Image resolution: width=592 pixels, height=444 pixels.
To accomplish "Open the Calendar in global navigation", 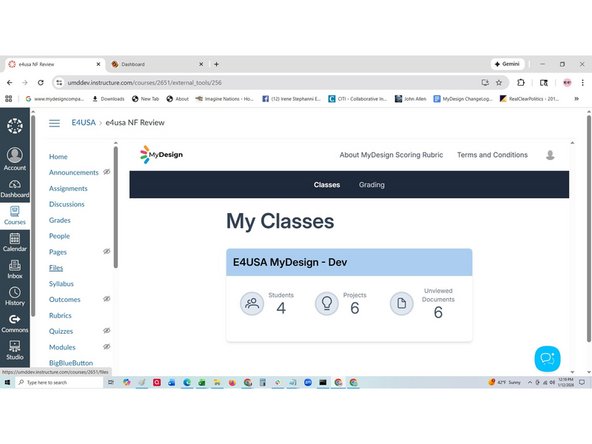I will [x=15, y=242].
